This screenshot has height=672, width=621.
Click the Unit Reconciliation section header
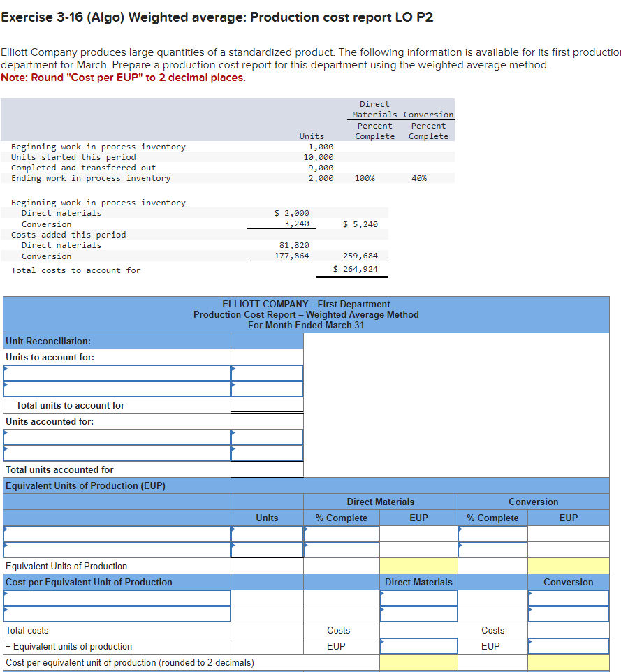click(x=115, y=341)
